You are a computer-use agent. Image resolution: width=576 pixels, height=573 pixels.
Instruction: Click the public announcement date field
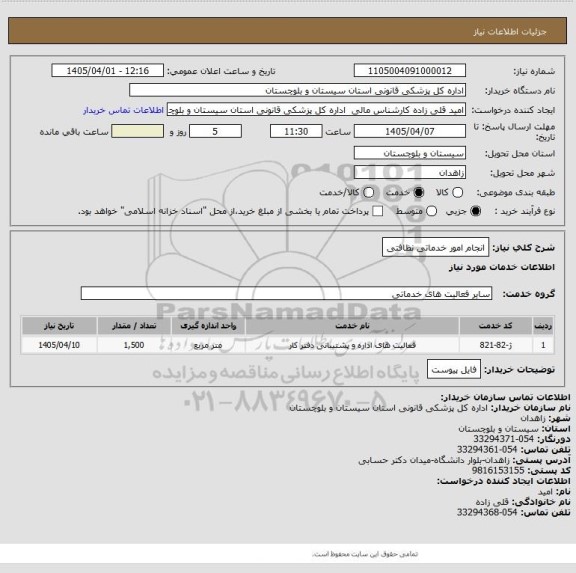point(108,71)
